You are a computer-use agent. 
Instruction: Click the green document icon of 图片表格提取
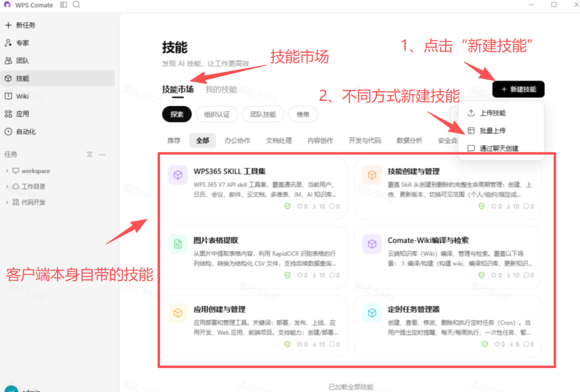178,244
